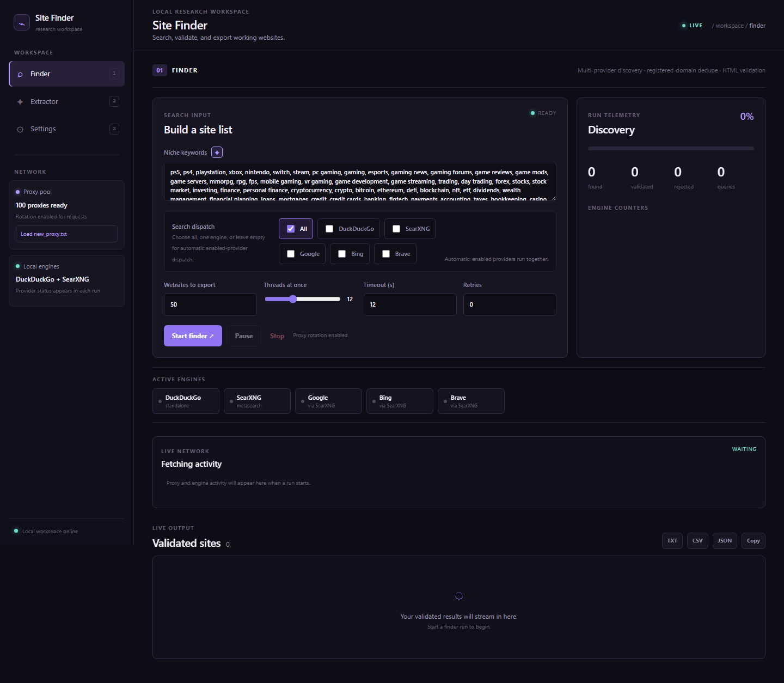Click the LIVE status indicator
784x683 pixels.
tap(692, 26)
